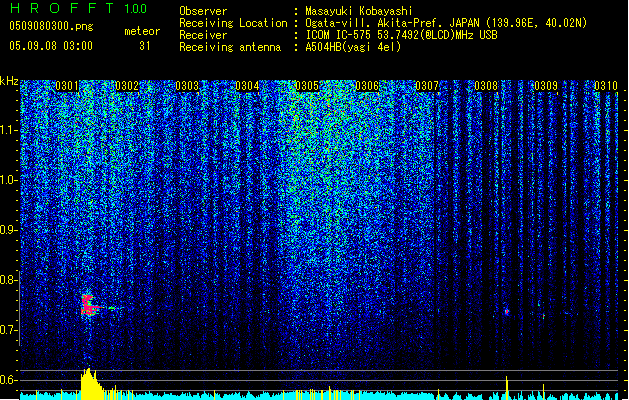The image size is (629, 400).
Task: Click the meteor count value 31
Action: pyautogui.click(x=145, y=46)
